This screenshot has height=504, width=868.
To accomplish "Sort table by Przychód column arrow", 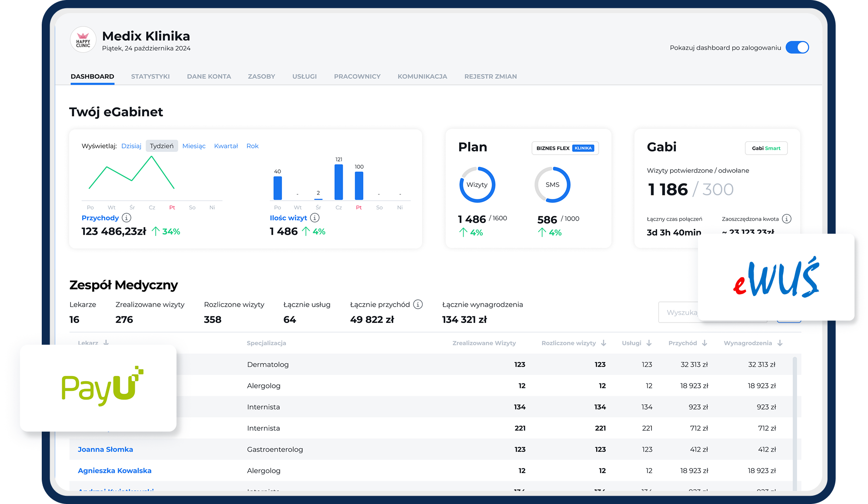I will pyautogui.click(x=704, y=343).
